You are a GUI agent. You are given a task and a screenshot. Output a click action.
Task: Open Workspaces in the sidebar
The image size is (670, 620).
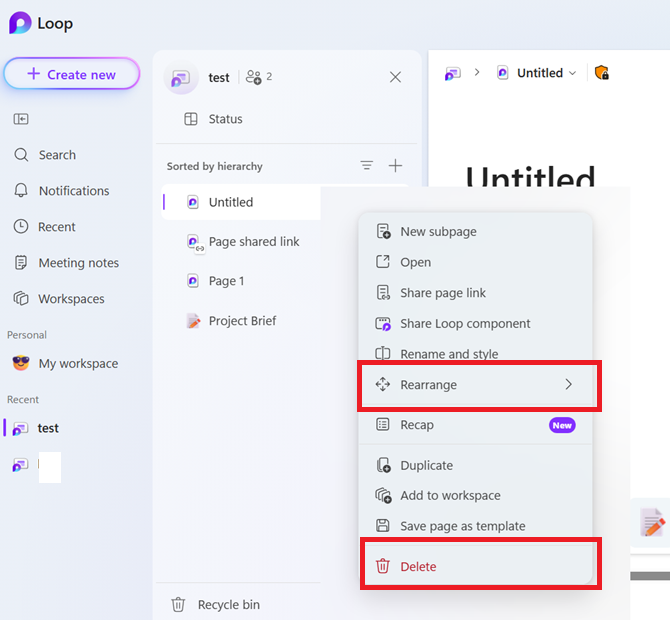pyautogui.click(x=59, y=299)
